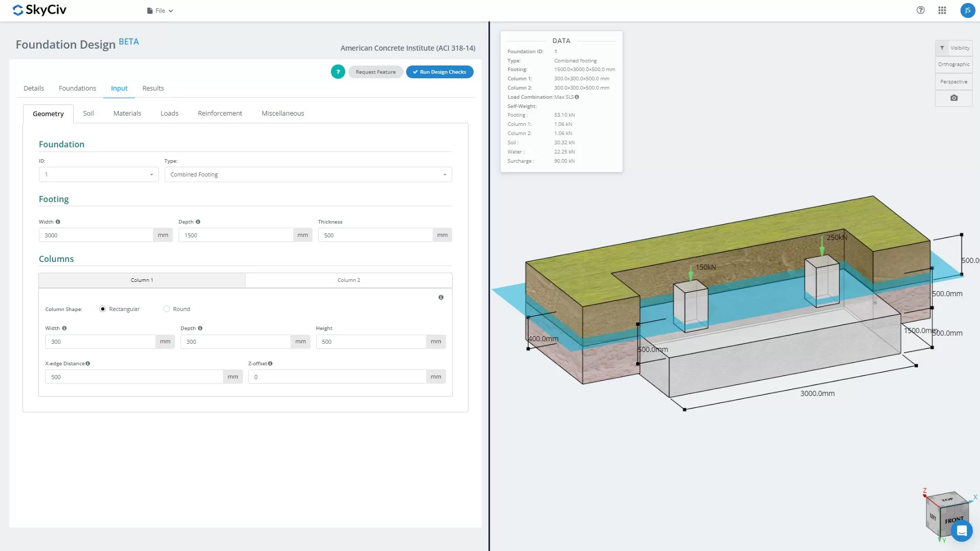Click the footing Thickness input field
980x551 pixels.
click(x=375, y=235)
